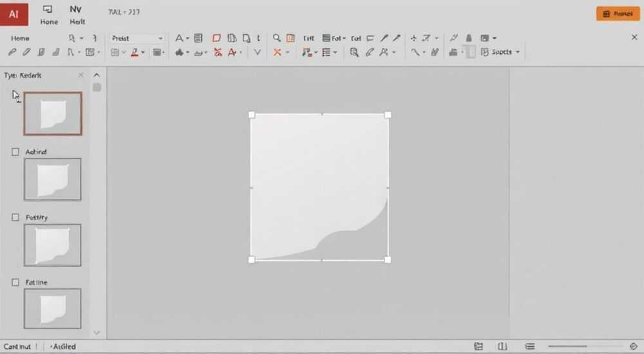Viewport: 644px width, 354px height.
Task: Click the Home label in the ribbon
Action: point(20,38)
